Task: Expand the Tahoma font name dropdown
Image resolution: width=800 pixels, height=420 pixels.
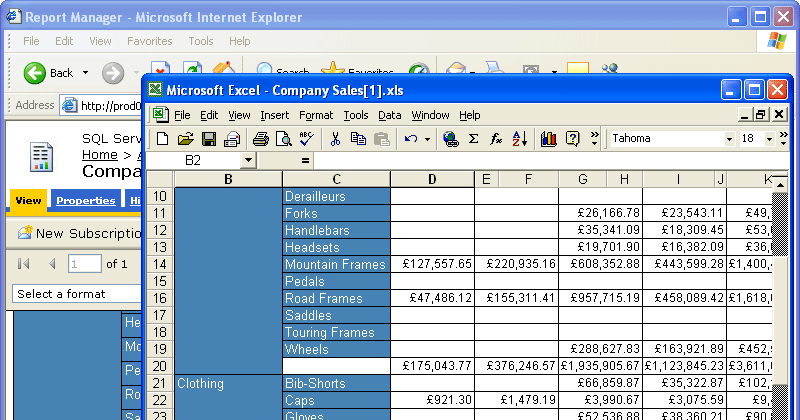Action: [729, 139]
